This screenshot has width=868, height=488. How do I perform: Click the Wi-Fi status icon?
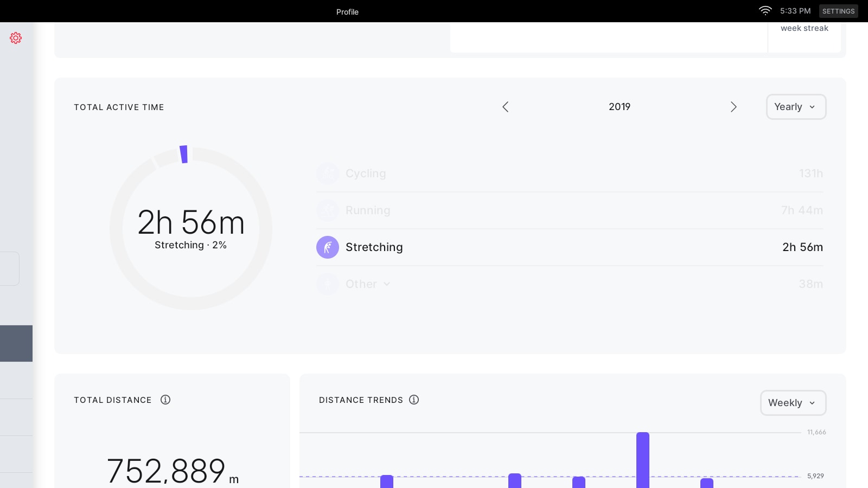tap(765, 11)
